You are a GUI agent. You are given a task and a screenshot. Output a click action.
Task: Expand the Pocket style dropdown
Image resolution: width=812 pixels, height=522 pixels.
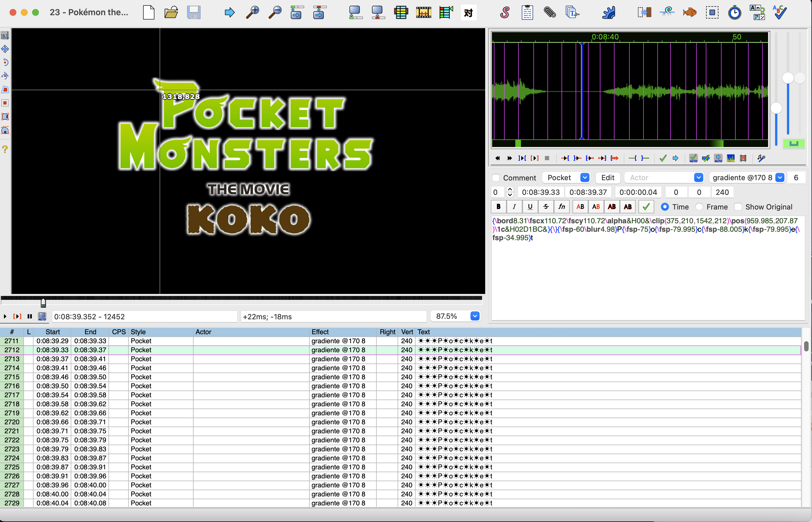point(585,178)
